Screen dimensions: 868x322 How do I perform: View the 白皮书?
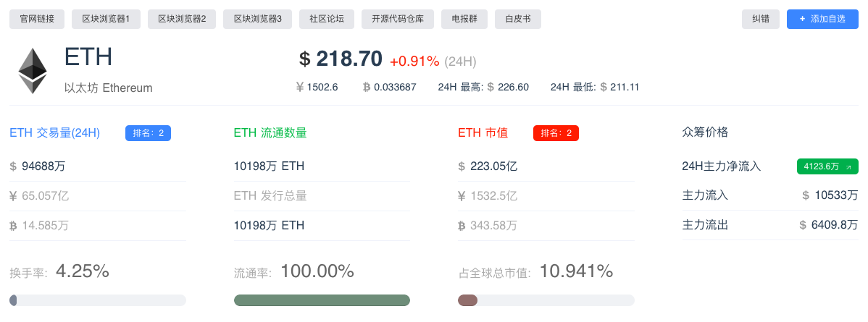[x=518, y=19]
